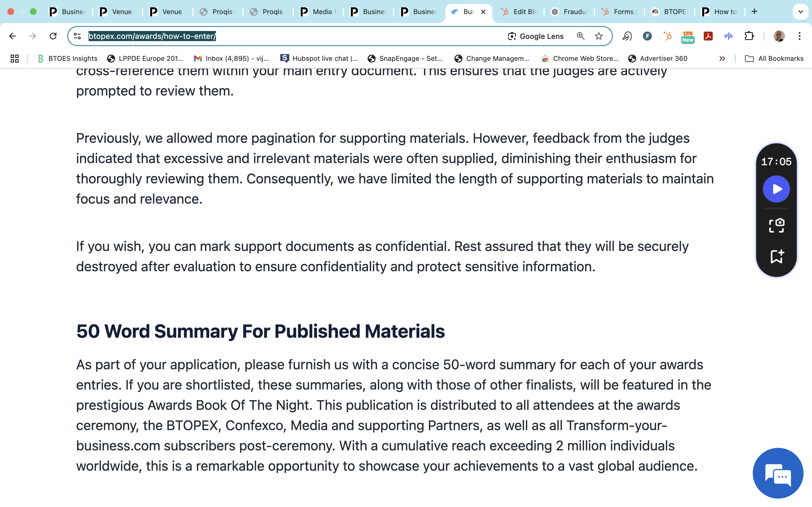Click the screenshot capture icon on recorder widget
Screen dimensions: 812x507
click(776, 225)
